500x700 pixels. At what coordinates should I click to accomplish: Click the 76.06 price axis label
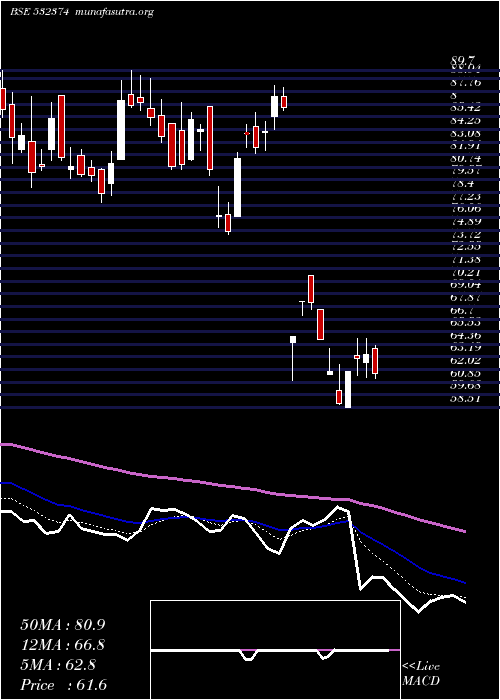[465, 209]
